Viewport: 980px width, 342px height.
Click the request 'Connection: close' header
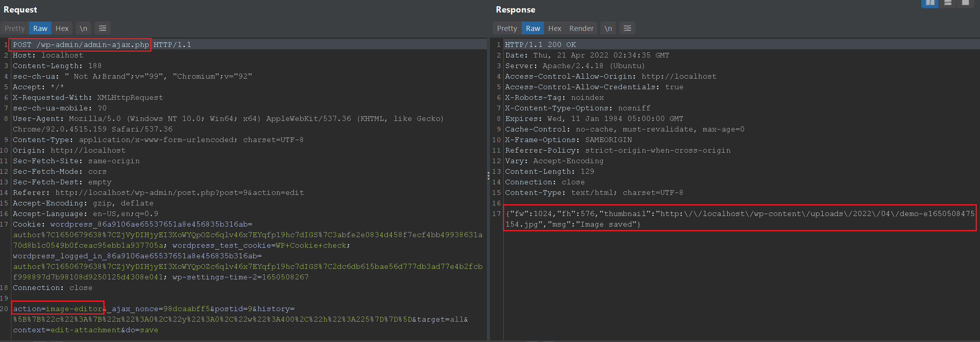pos(53,288)
